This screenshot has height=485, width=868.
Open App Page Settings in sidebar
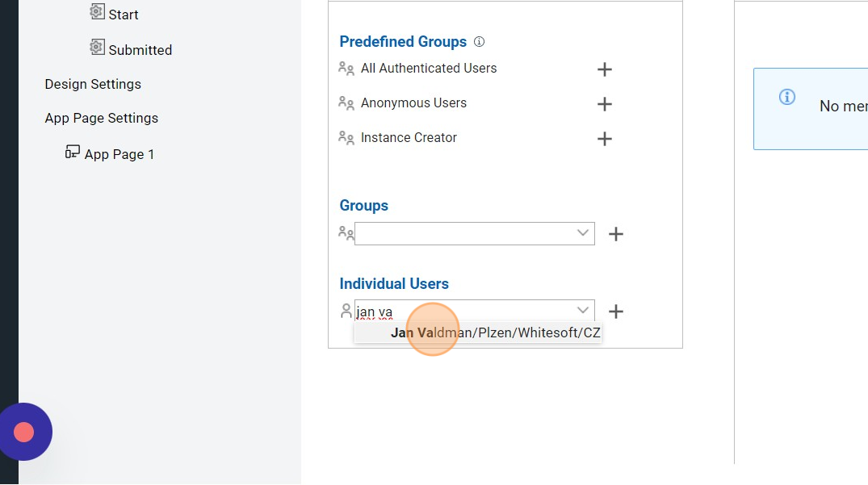pyautogui.click(x=102, y=118)
